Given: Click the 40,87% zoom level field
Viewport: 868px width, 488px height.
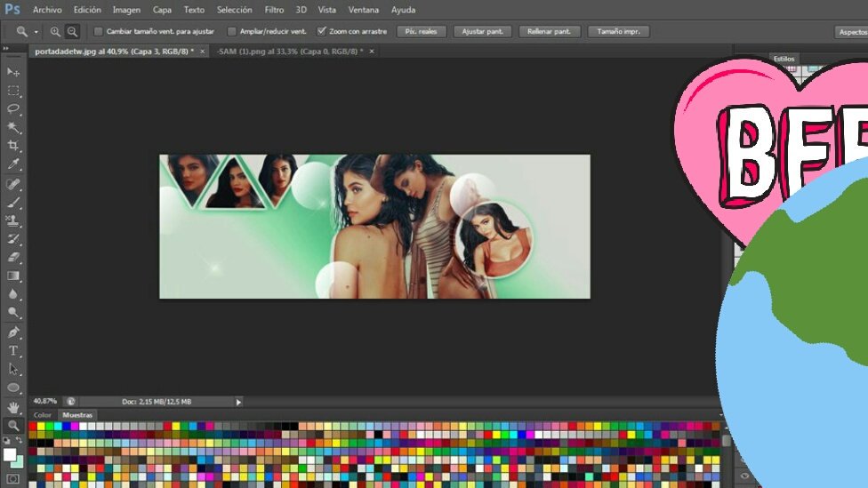Looking at the screenshot, I should point(44,401).
